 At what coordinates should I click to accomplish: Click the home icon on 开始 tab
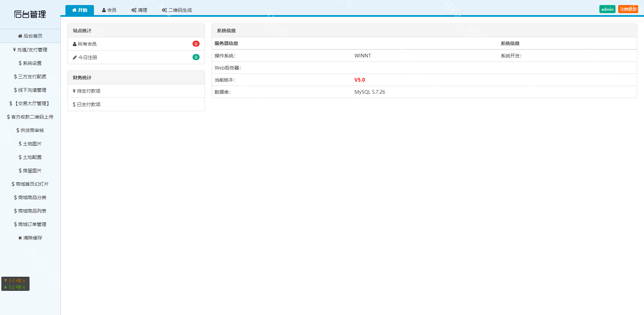[x=74, y=10]
